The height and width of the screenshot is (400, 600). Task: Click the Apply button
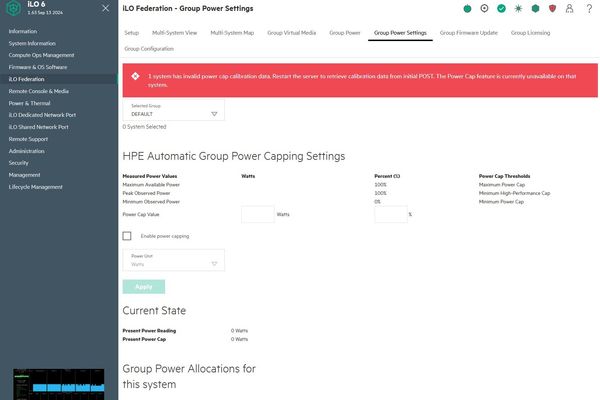(x=144, y=287)
